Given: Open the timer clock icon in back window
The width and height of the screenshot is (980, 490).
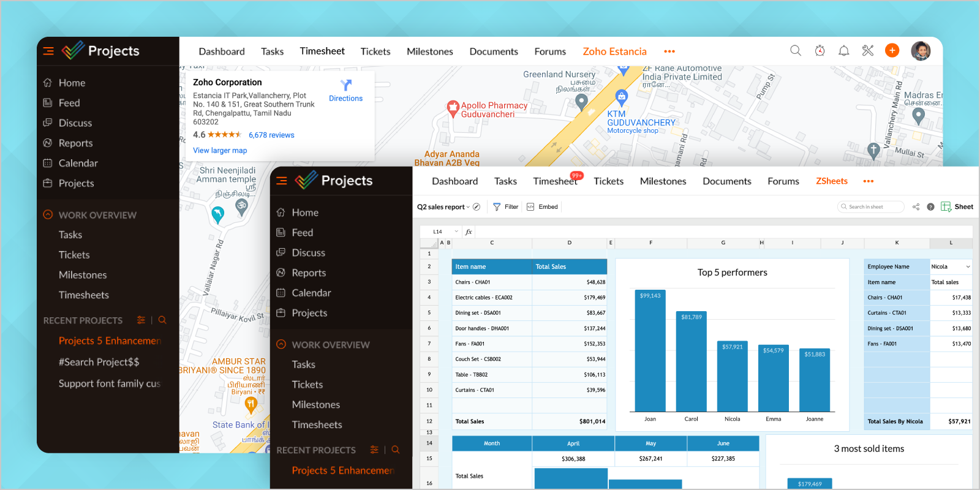Looking at the screenshot, I should tap(820, 51).
